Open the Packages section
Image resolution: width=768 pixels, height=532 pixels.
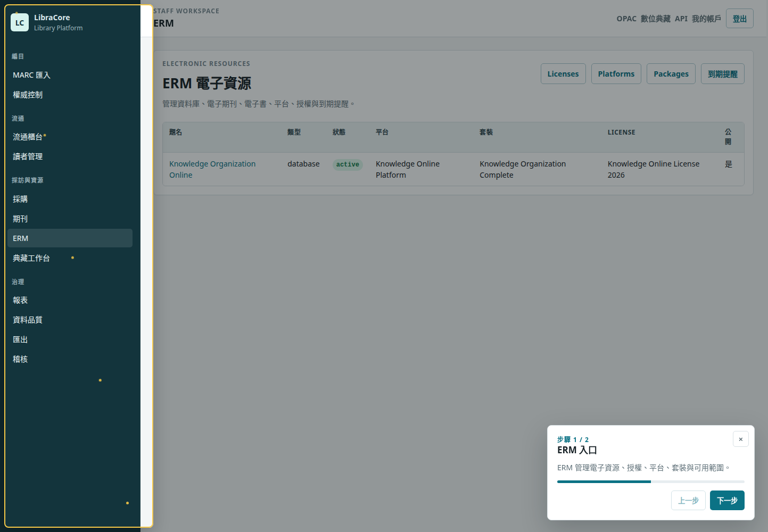671,74
